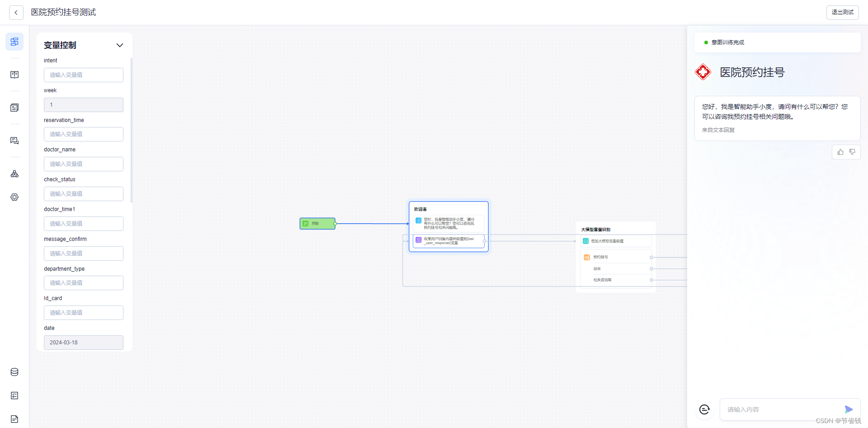Collapse the 变量控制 panel chevron
The image size is (868, 428).
point(120,45)
